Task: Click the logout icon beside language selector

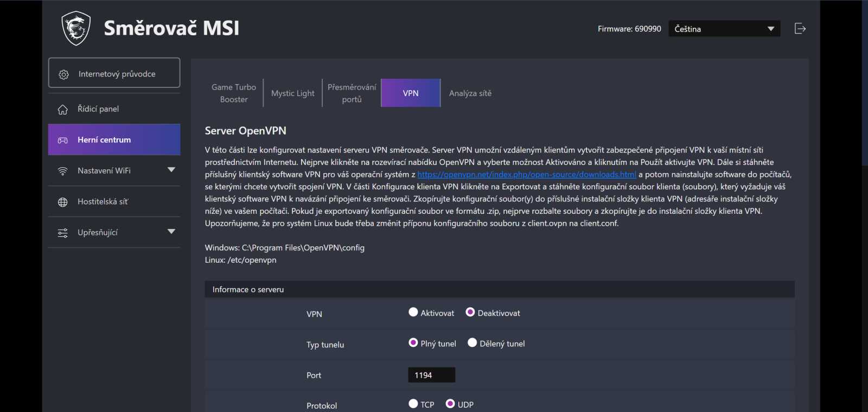Action: pos(800,28)
